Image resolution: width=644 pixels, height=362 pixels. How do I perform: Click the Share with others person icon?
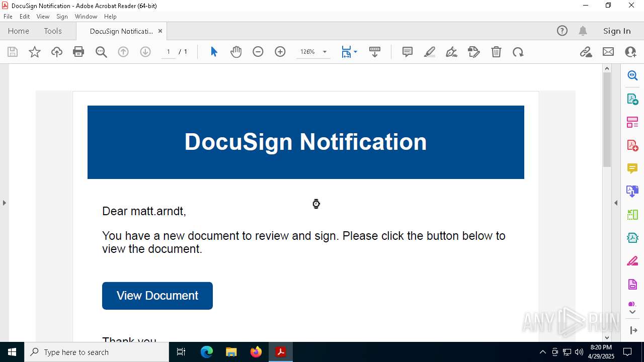coord(630,52)
